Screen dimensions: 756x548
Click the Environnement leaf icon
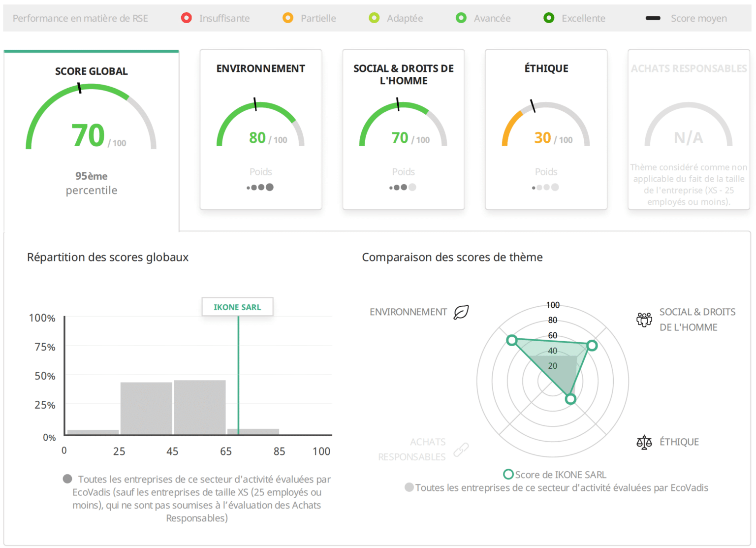click(x=461, y=312)
